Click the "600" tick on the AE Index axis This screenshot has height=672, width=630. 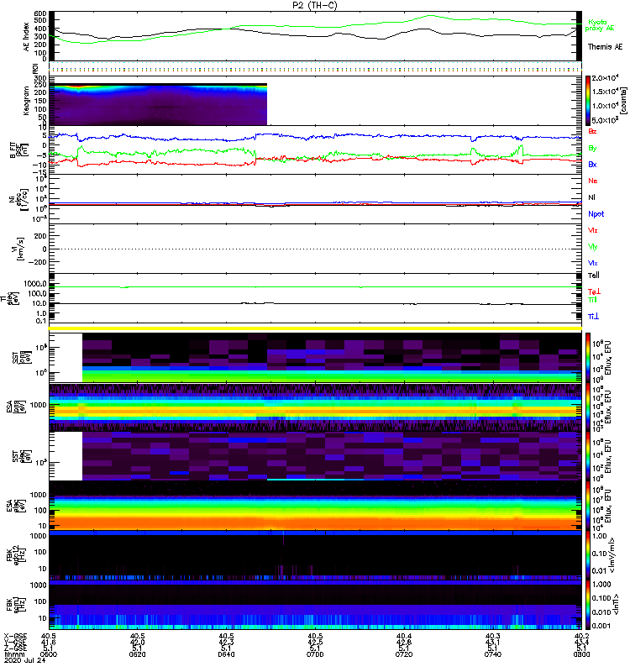40,13
